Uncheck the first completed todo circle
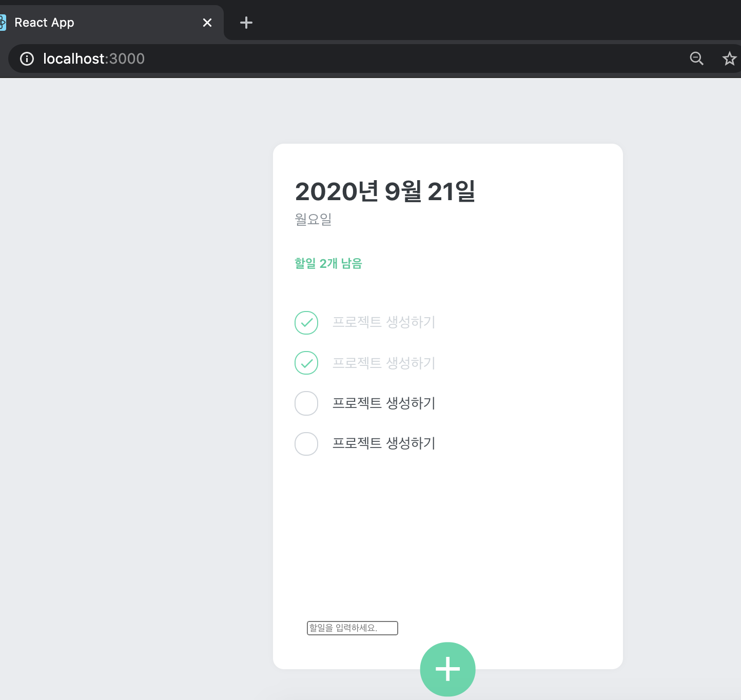741x700 pixels. pyautogui.click(x=306, y=323)
